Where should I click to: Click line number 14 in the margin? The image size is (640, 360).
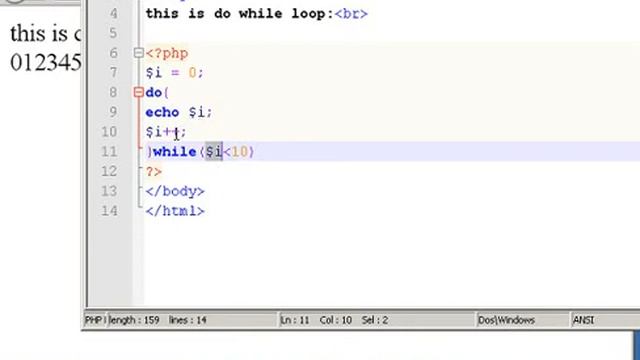click(109, 211)
